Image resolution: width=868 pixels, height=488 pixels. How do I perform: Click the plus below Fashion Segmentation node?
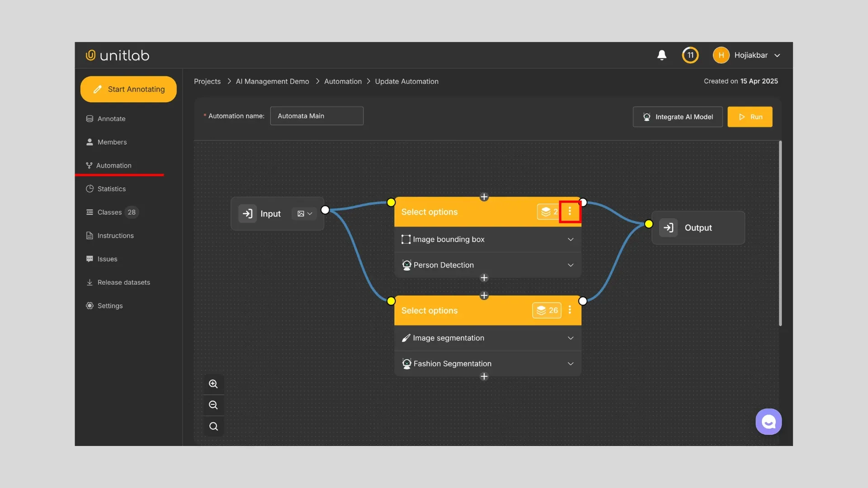(x=484, y=376)
